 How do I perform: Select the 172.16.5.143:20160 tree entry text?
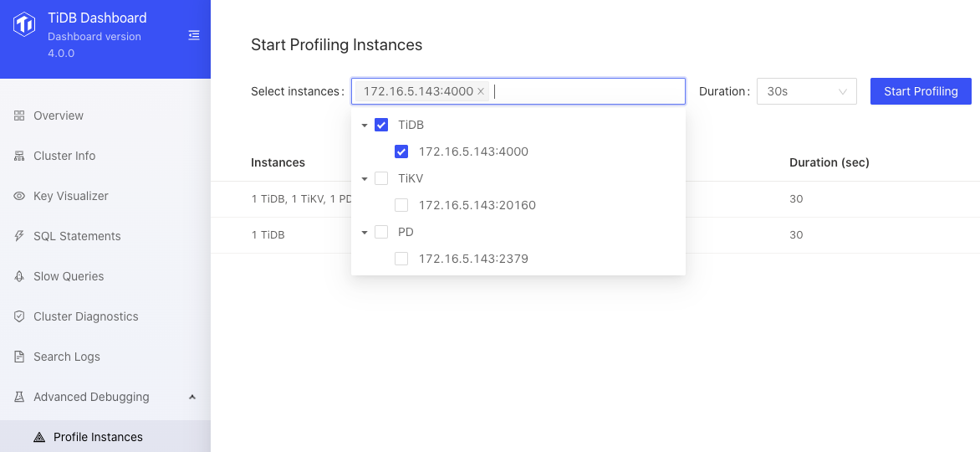pyautogui.click(x=477, y=205)
